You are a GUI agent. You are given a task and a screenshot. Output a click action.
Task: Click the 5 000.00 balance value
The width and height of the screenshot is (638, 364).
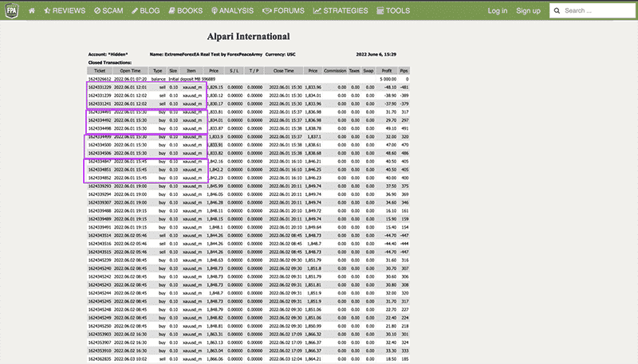[x=388, y=79]
